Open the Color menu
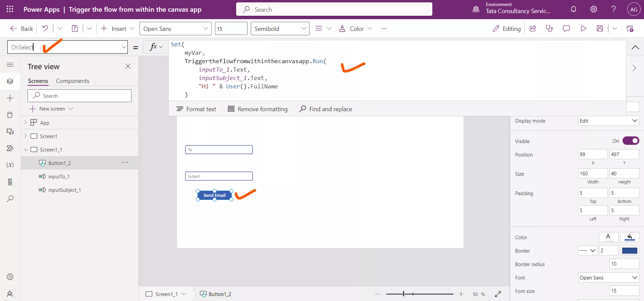644x301 pixels. tap(356, 29)
